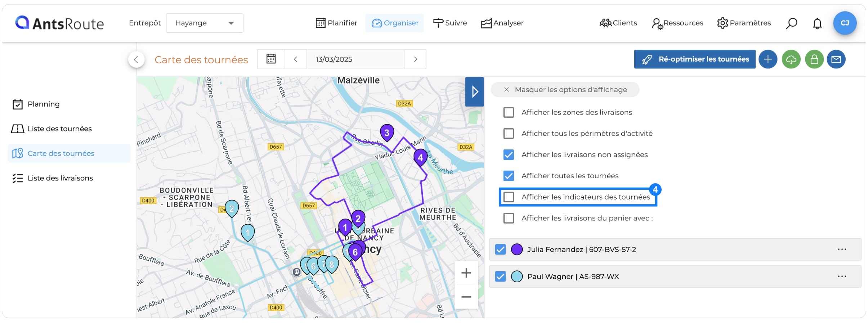Uncheck the Paul Wagner route checkbox

click(500, 276)
